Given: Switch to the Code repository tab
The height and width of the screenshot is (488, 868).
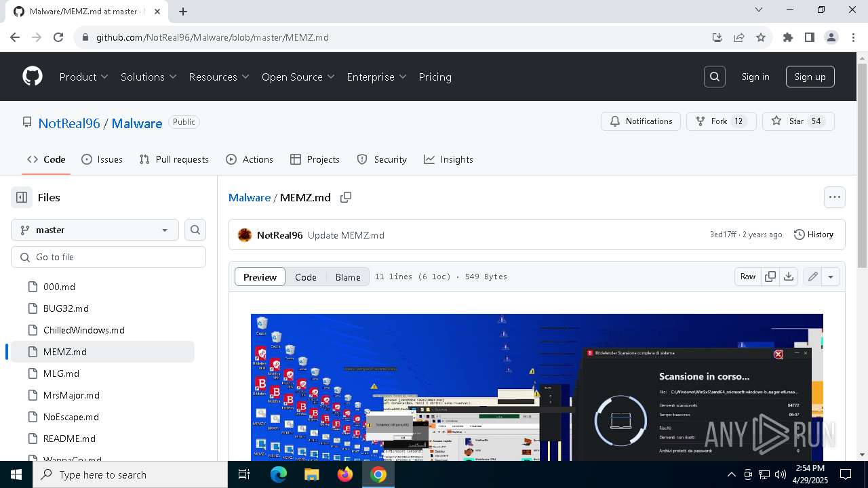Looking at the screenshot, I should pos(46,159).
